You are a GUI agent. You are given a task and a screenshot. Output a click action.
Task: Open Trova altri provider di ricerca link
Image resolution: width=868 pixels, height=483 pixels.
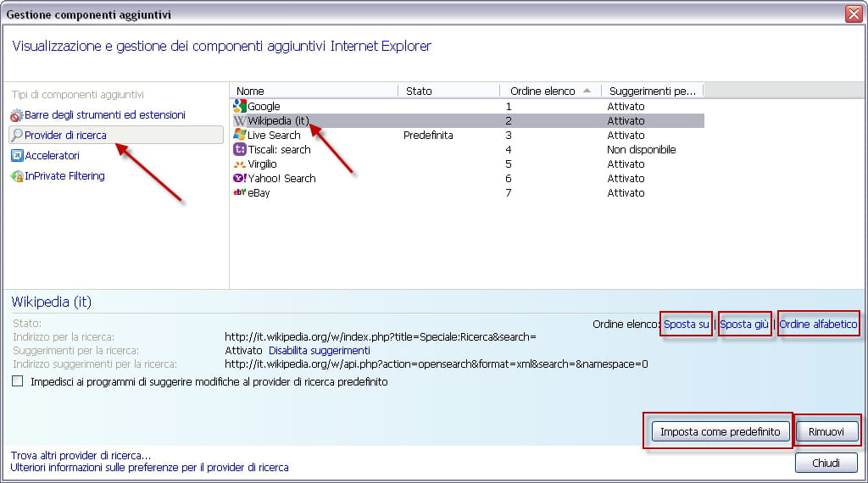pyautogui.click(x=81, y=455)
